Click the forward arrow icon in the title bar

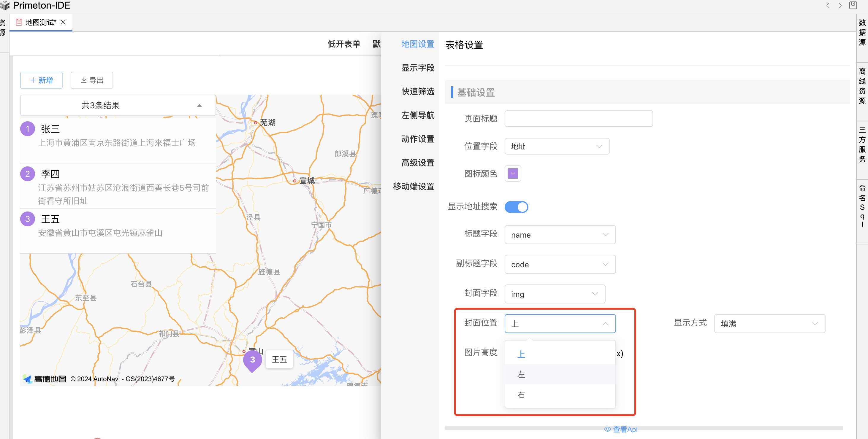[x=840, y=5]
